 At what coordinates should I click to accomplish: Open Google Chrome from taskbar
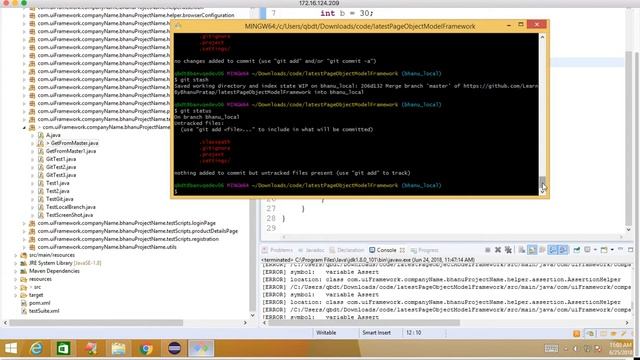[146, 349]
